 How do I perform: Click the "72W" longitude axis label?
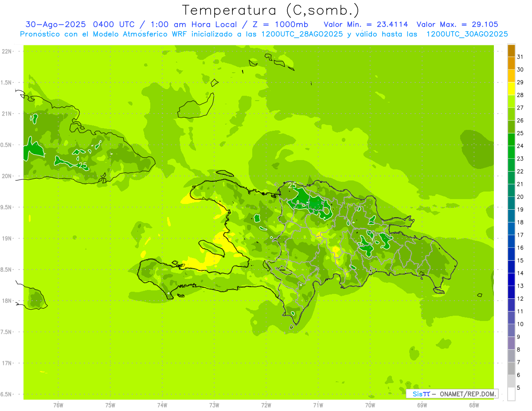coord(266,406)
